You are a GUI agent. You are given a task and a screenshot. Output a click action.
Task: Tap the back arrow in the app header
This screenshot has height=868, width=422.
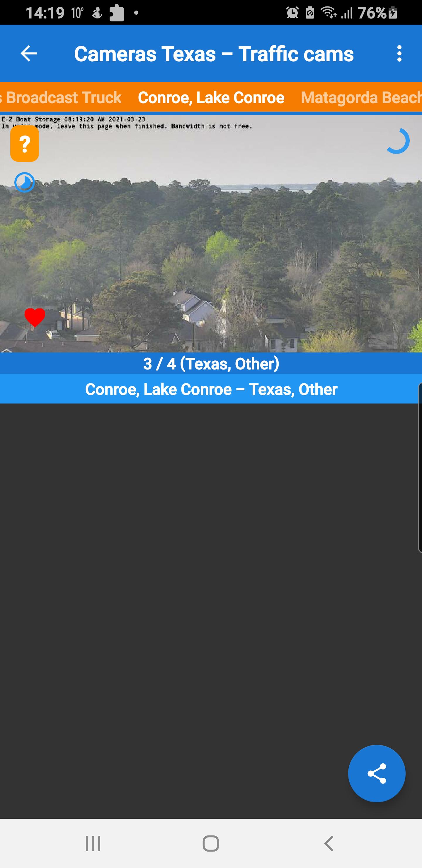pos(29,54)
